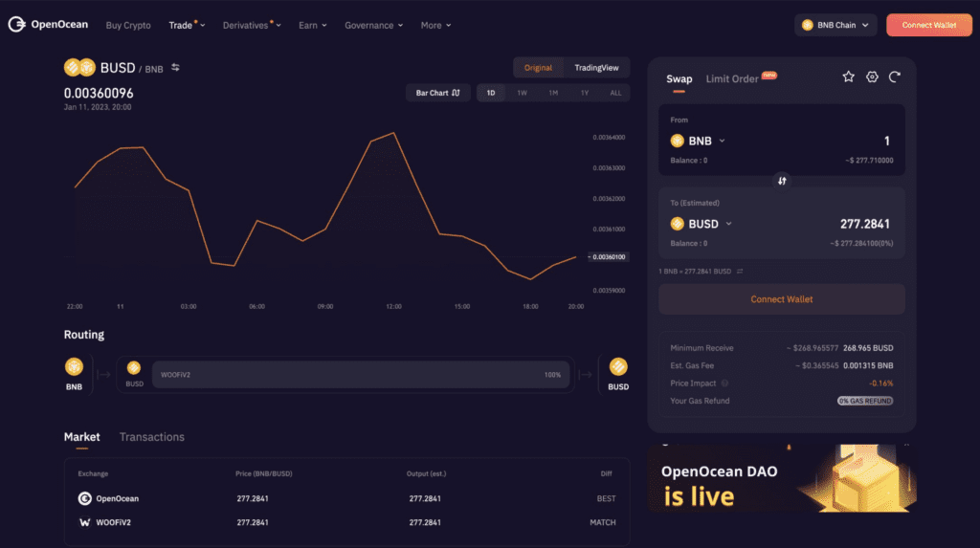The height and width of the screenshot is (548, 980).
Task: Toggle Bar Chart mode
Action: tap(437, 93)
